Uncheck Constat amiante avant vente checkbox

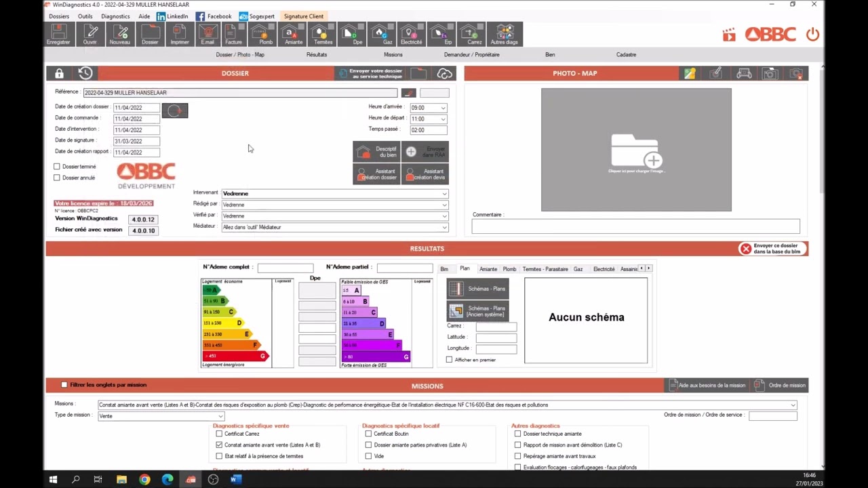219,445
